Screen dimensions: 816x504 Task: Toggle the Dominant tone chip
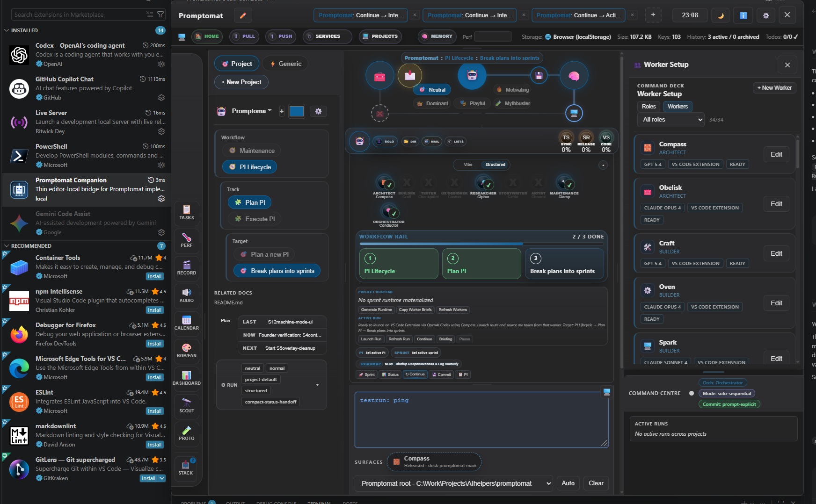pyautogui.click(x=433, y=103)
